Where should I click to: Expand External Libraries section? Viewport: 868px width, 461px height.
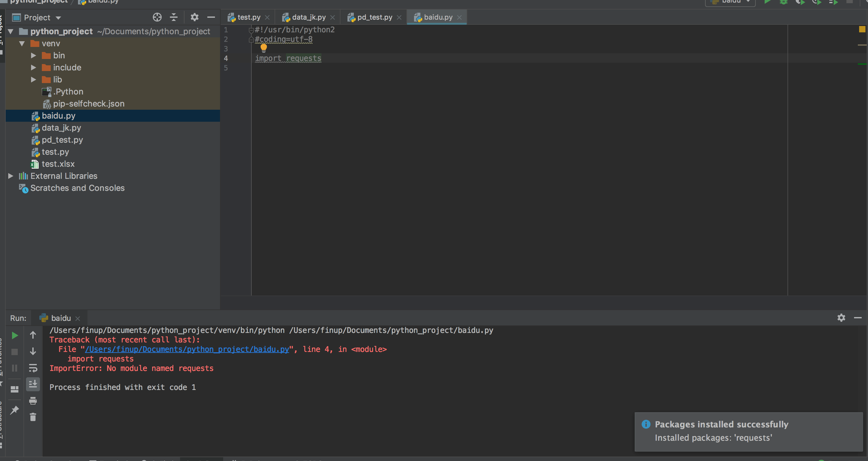(11, 176)
